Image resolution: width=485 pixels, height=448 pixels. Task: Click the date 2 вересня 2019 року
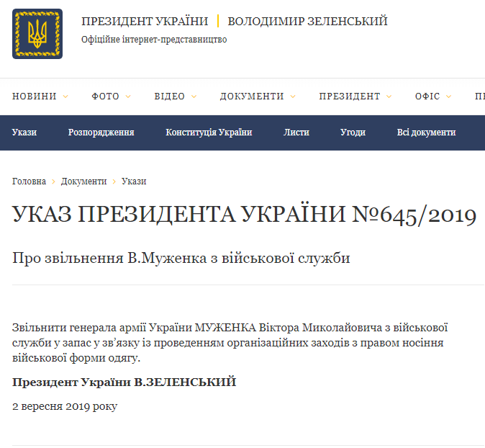[65, 406]
